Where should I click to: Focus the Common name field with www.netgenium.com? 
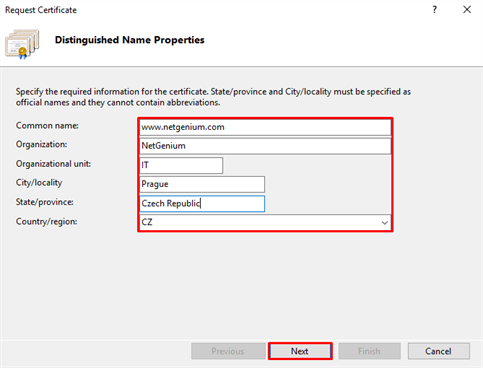pyautogui.click(x=265, y=127)
